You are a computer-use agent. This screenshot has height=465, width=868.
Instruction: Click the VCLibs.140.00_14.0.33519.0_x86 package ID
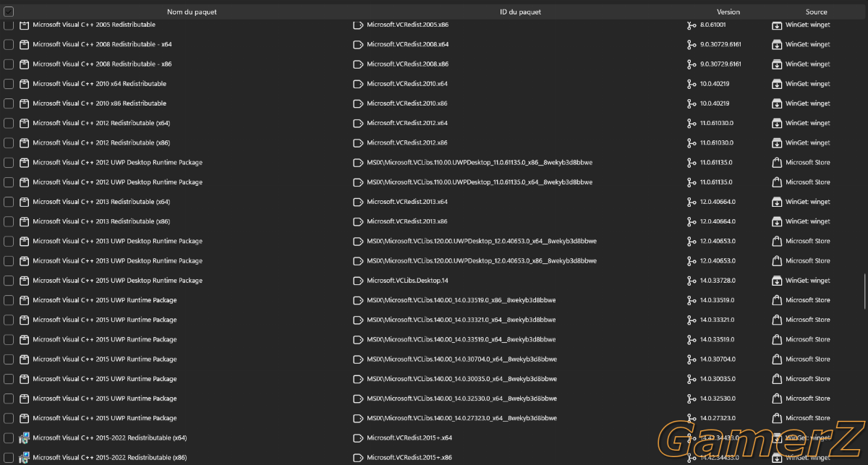pyautogui.click(x=461, y=300)
